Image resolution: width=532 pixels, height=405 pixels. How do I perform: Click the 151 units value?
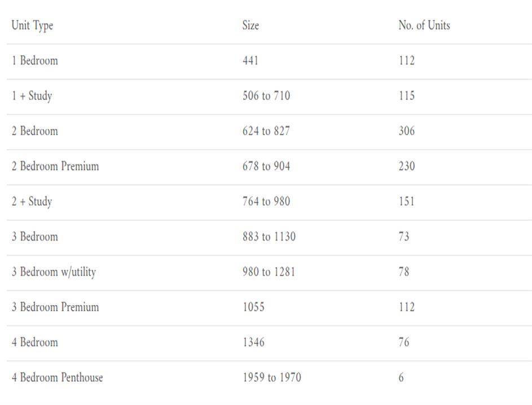(406, 202)
